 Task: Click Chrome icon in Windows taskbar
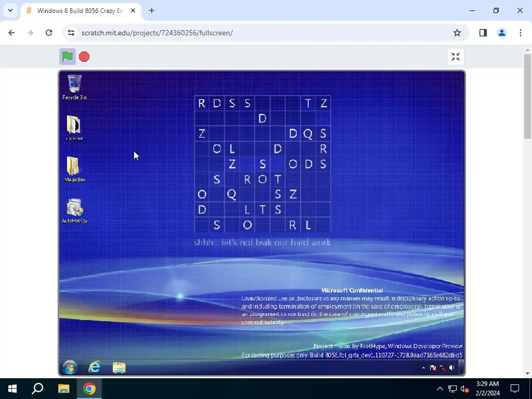(89, 389)
